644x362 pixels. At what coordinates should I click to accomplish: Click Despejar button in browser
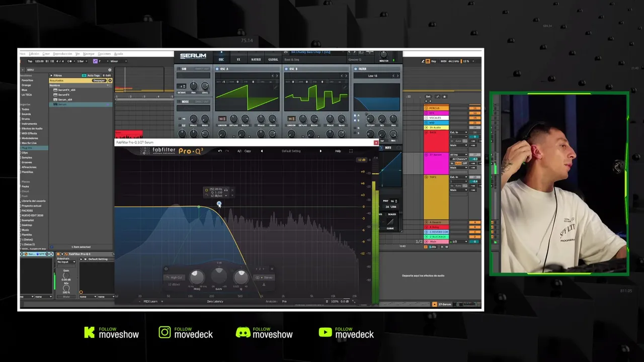pyautogui.click(x=99, y=80)
